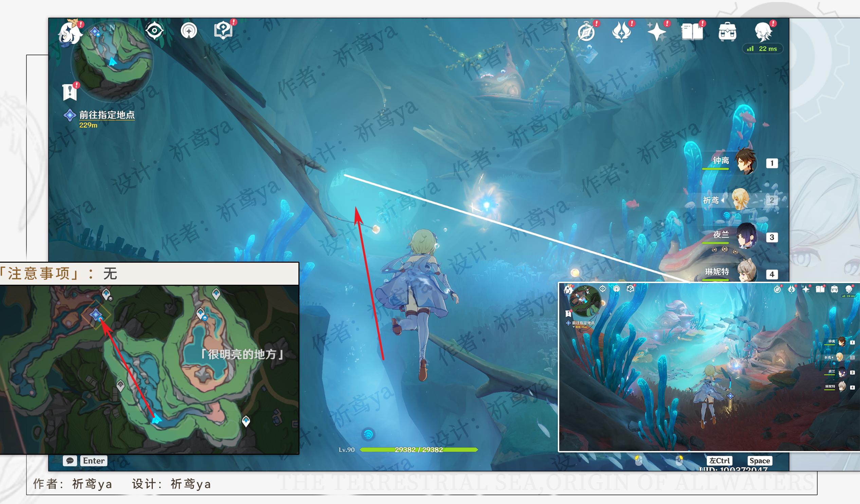Click the quest marker diamond on inset map

tap(95, 314)
